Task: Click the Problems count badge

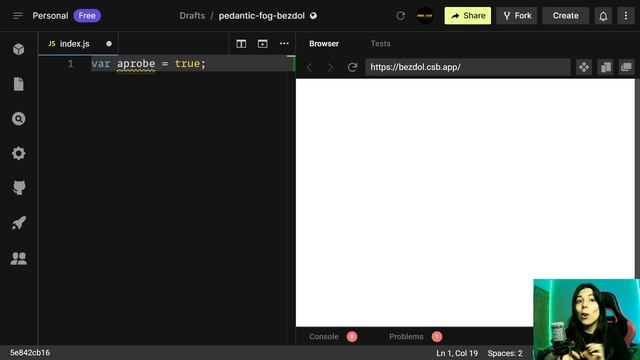Action: pos(437,337)
